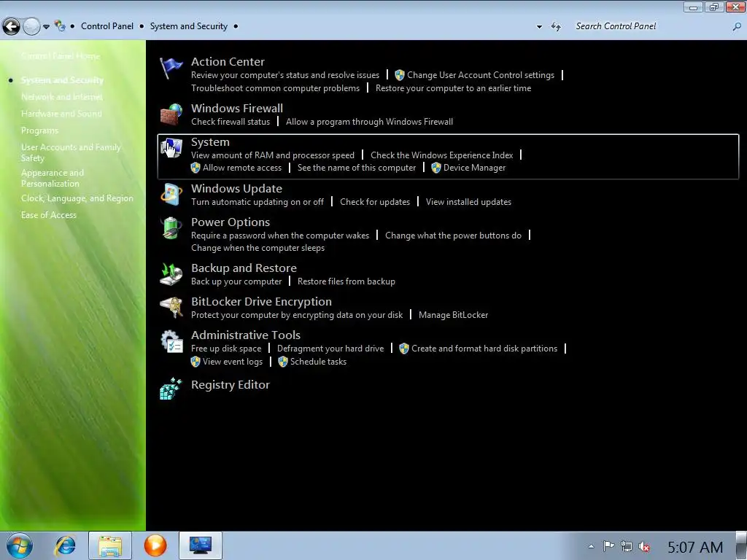Click Turn automatic updating on or off
This screenshot has width=747, height=560.
(x=258, y=202)
